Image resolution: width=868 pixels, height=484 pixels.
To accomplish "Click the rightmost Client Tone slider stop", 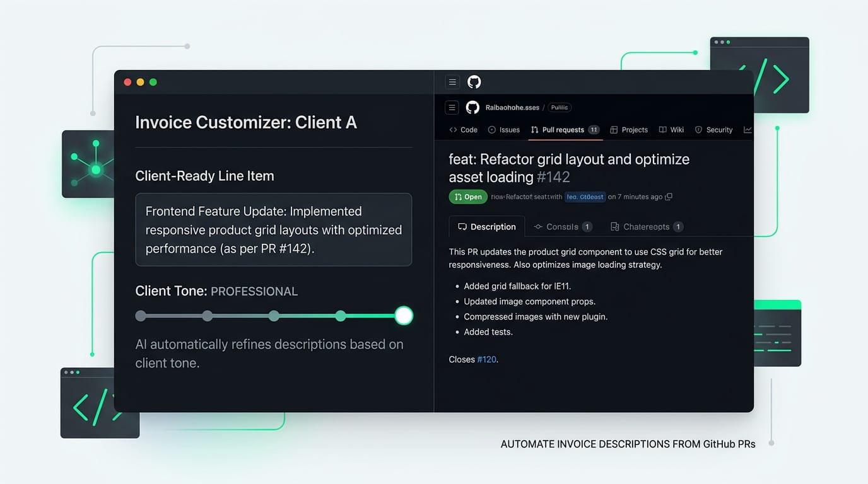I will coord(403,315).
